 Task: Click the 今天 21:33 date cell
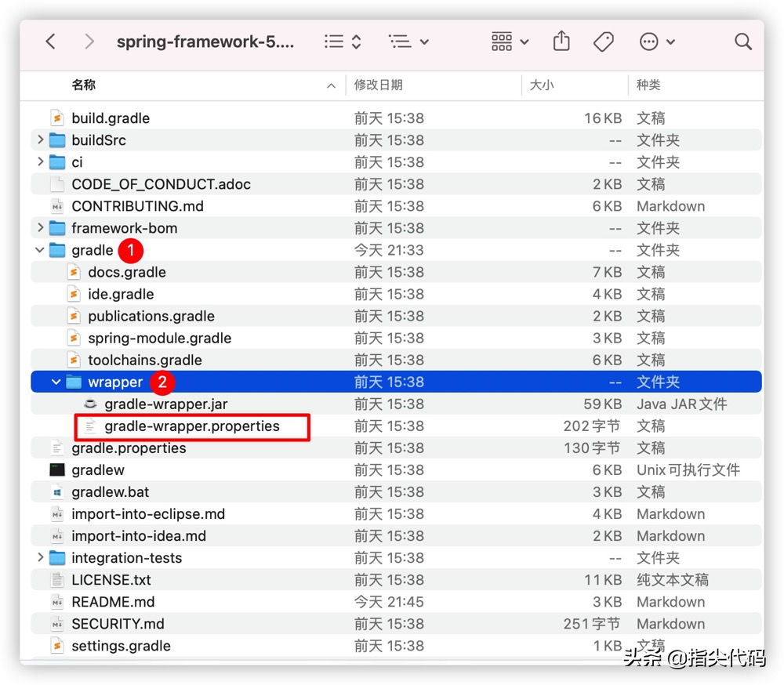pyautogui.click(x=389, y=250)
